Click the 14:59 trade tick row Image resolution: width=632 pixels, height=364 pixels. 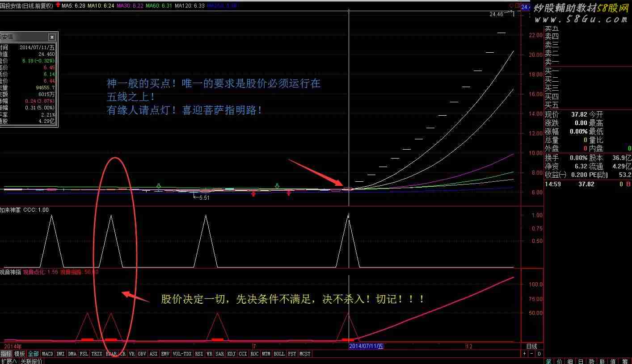pyautogui.click(x=588, y=184)
